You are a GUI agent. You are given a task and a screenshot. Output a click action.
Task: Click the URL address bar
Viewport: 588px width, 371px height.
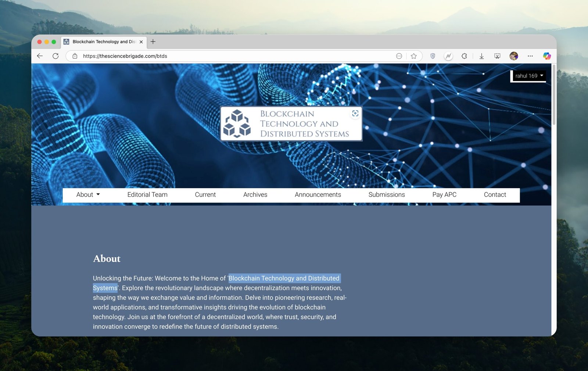pos(235,56)
